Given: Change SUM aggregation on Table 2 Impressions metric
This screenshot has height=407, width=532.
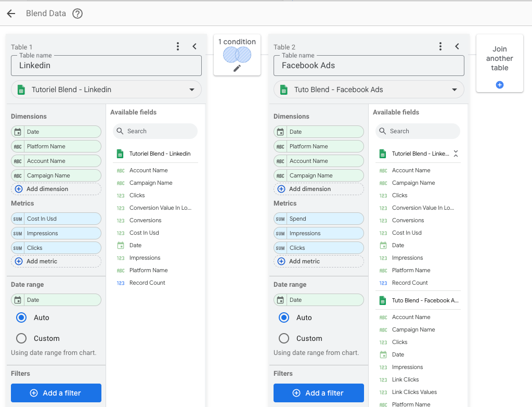Looking at the screenshot, I should (x=280, y=234).
